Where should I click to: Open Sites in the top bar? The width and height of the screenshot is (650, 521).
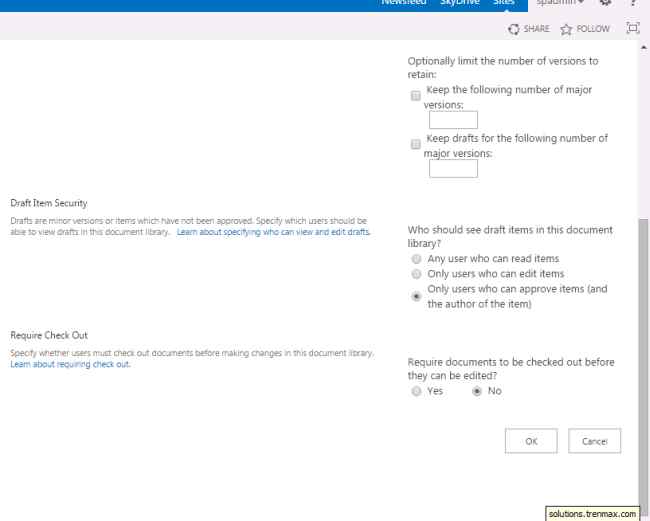504,2
